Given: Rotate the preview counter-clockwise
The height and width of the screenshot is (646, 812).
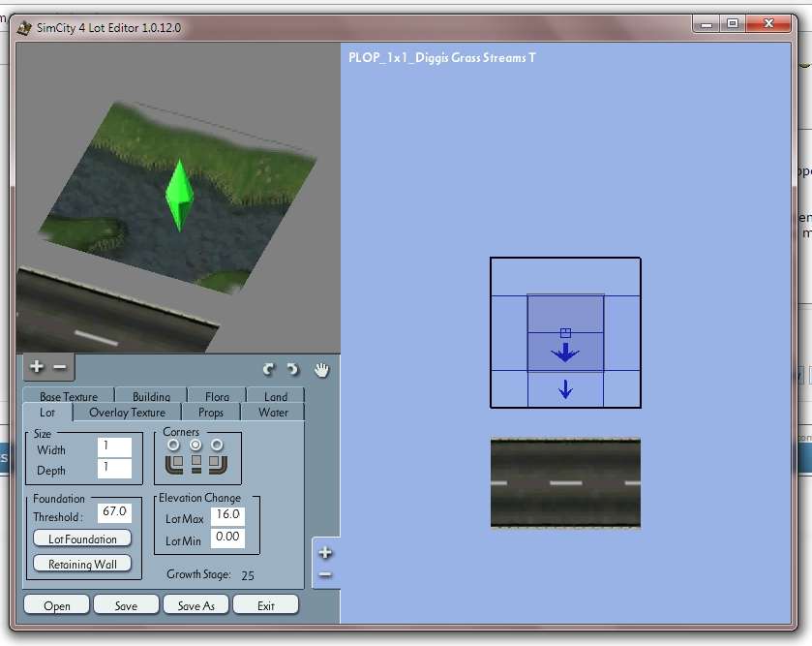Looking at the screenshot, I should coord(268,369).
